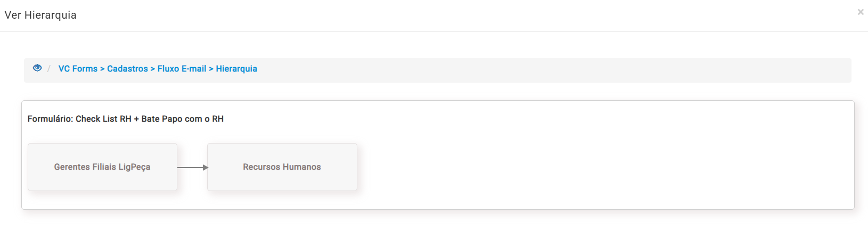868x230 pixels.
Task: Select the Recursos Humanos hierarchy node
Action: coord(282,167)
